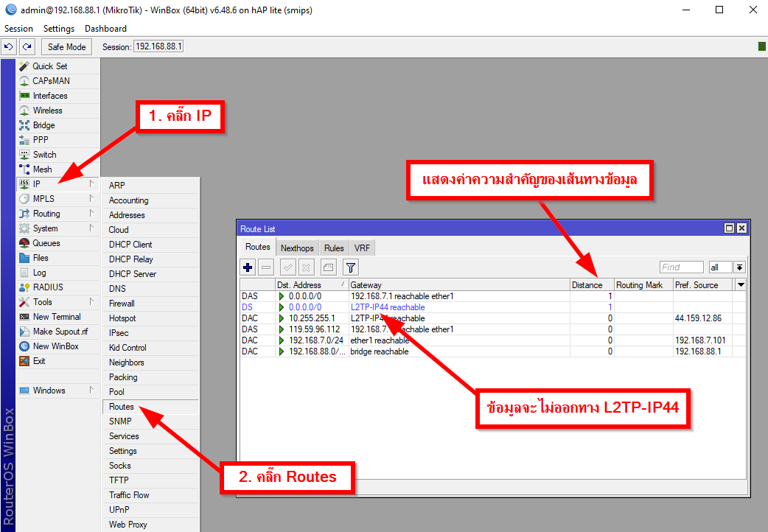Maximize the Route List window
This screenshot has height=532, width=768.
coord(730,228)
